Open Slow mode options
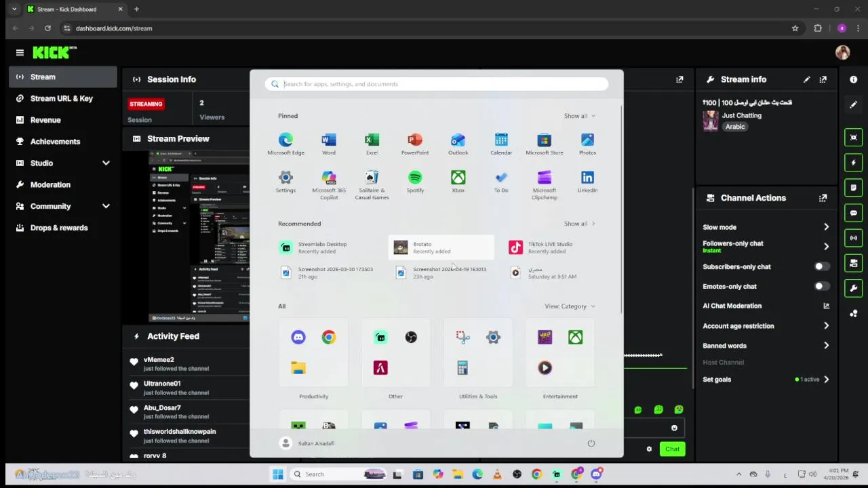This screenshot has width=868, height=488. coord(766,227)
